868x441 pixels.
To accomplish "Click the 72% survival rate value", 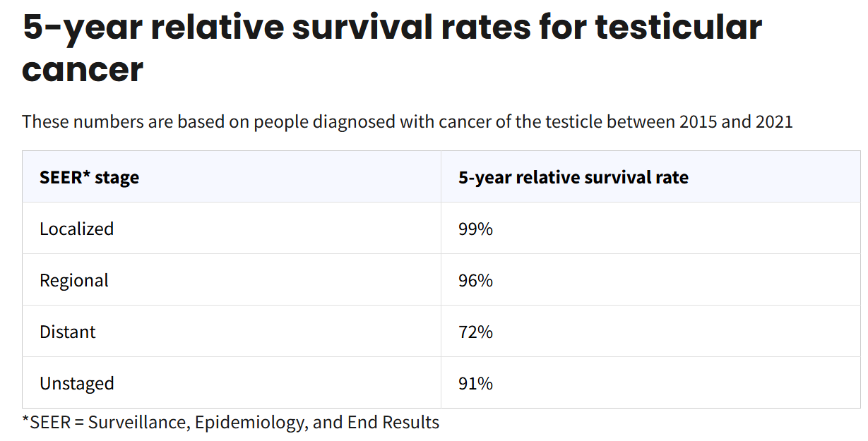I will click(475, 332).
